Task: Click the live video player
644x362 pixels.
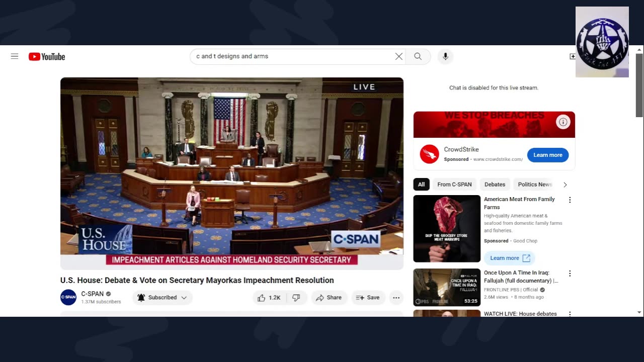Action: click(x=232, y=173)
